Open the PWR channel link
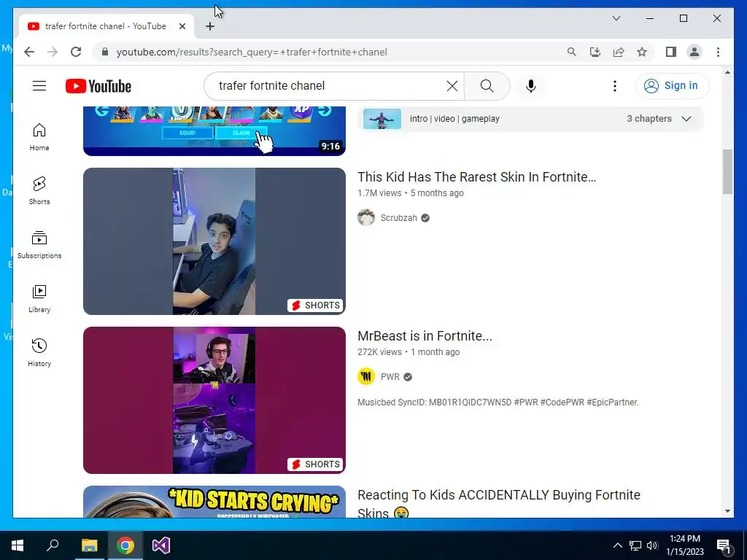Image resolution: width=747 pixels, height=560 pixels. pyautogui.click(x=390, y=377)
